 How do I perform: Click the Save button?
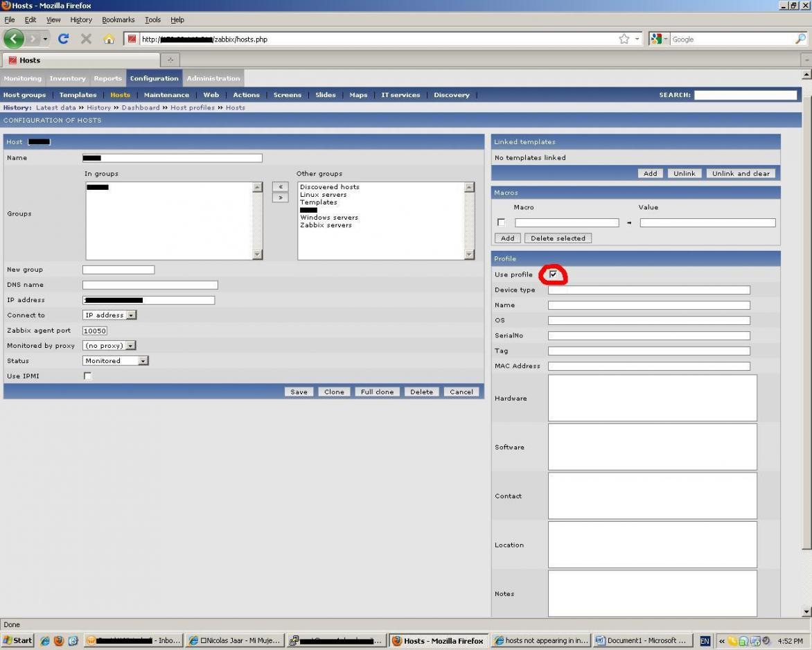299,392
